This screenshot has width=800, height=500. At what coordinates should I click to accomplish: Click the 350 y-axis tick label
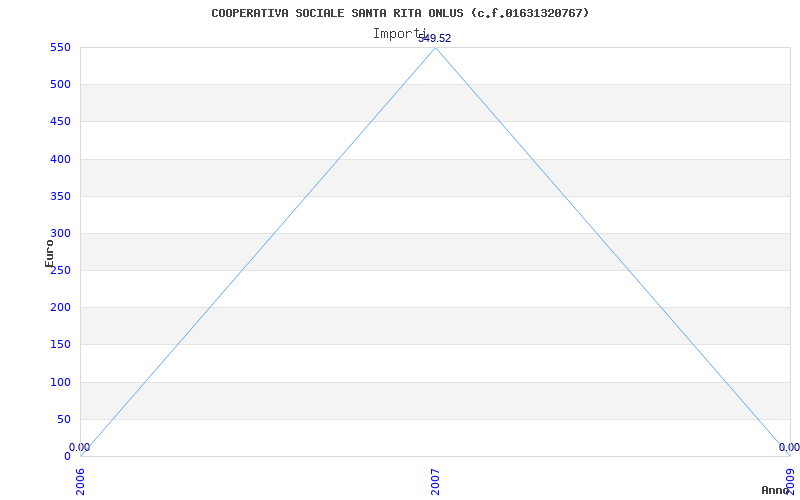pyautogui.click(x=60, y=196)
